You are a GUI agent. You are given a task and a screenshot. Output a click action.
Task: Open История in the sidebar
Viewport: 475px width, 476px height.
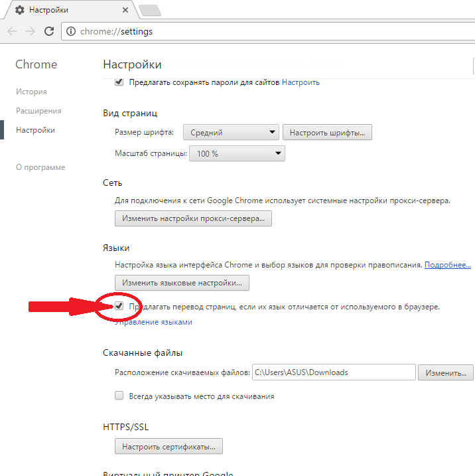point(31,92)
